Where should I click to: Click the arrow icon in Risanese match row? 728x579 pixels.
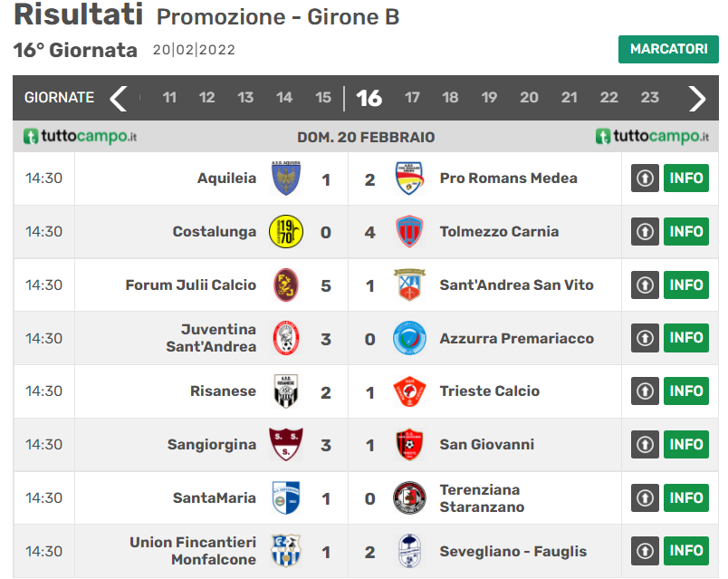pyautogui.click(x=644, y=391)
